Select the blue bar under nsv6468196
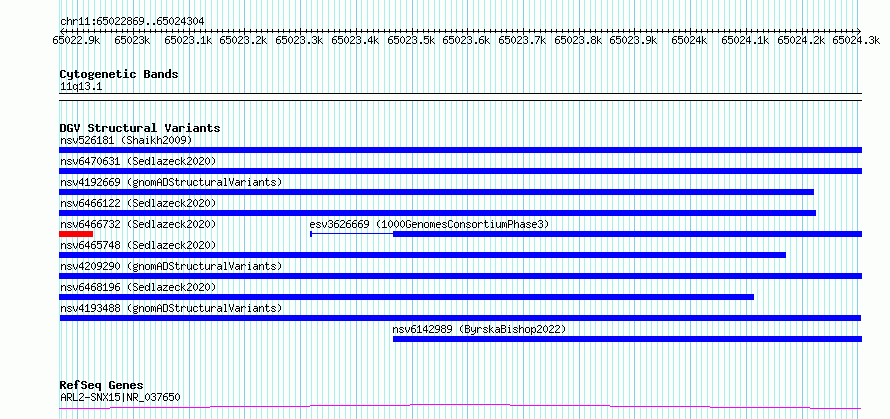The height and width of the screenshot is (419, 890). tap(406, 297)
